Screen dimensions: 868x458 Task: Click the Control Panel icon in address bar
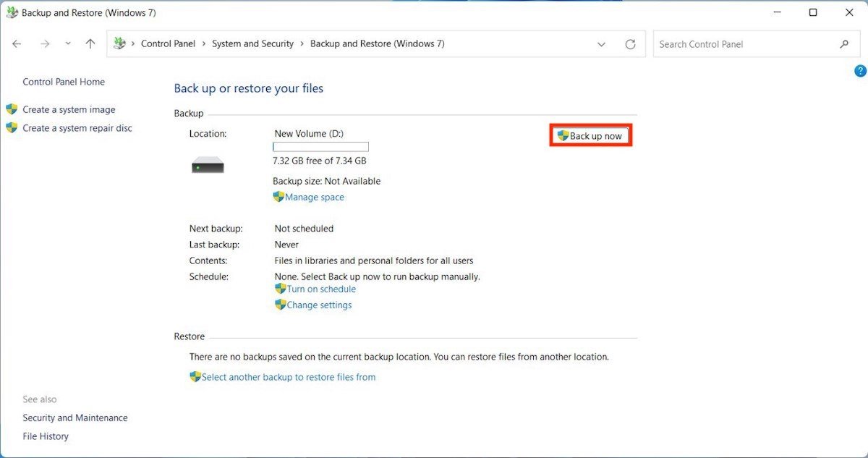(119, 43)
